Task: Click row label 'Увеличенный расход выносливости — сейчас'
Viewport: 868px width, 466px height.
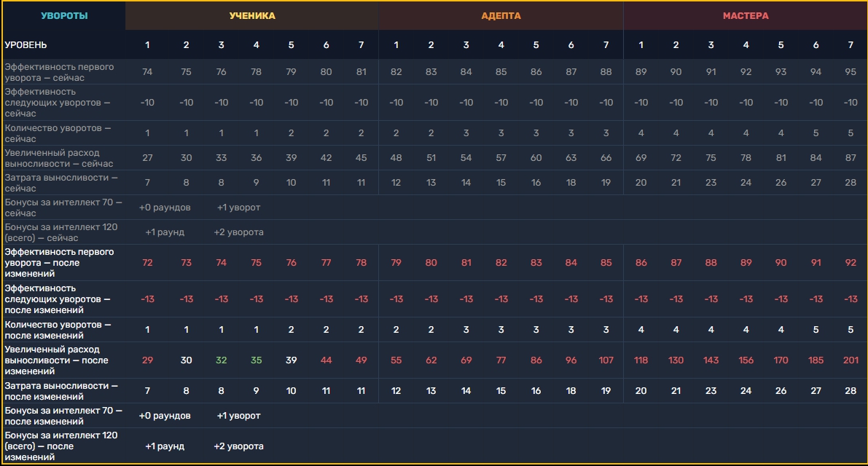Action: pyautogui.click(x=59, y=158)
